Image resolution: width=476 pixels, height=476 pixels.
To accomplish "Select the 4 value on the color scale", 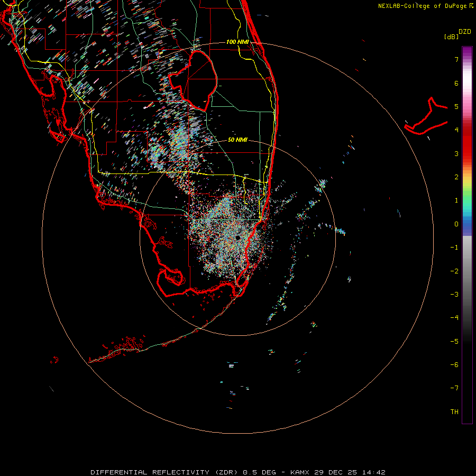I will 456,130.
